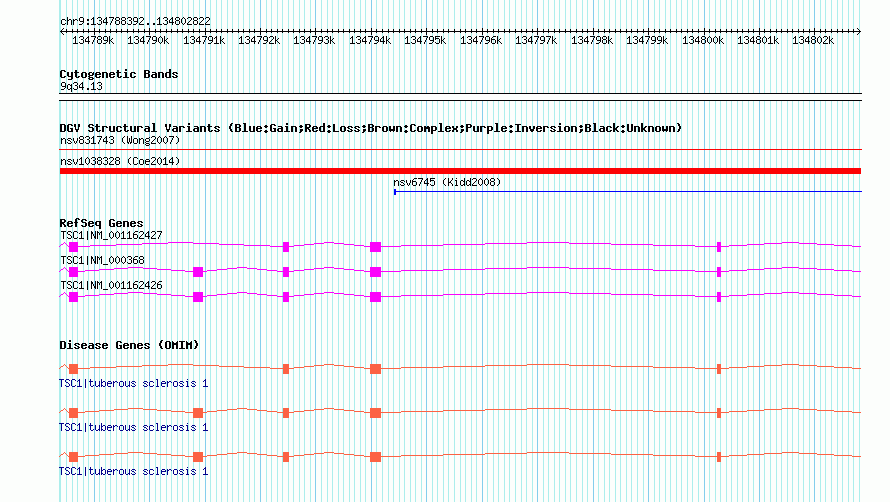Click the chr9:134788392..134802822 coordinate label
890x502 pixels.
click(x=135, y=21)
